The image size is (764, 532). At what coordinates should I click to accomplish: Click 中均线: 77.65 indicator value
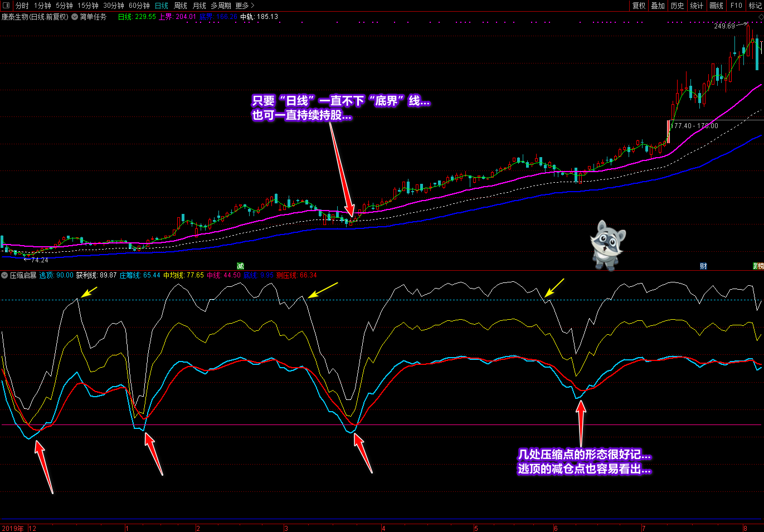pyautogui.click(x=183, y=275)
